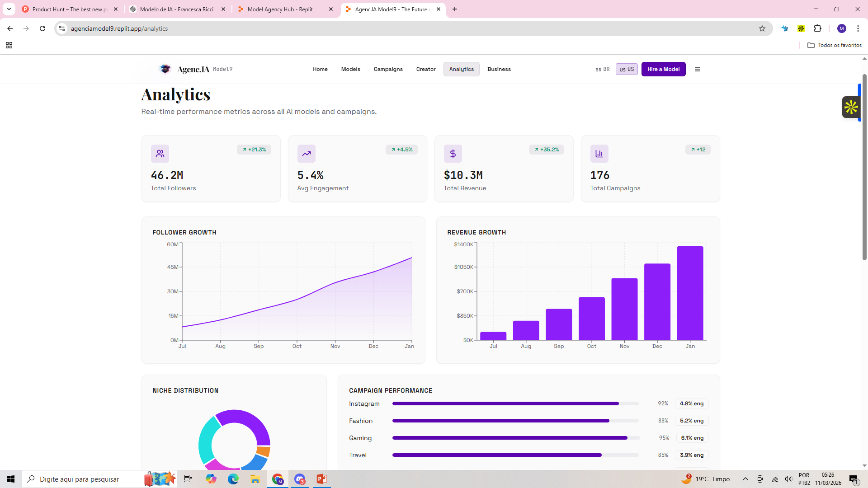The width and height of the screenshot is (868, 488).
Task: Click the Total Revenue dollar icon
Action: coord(453,154)
